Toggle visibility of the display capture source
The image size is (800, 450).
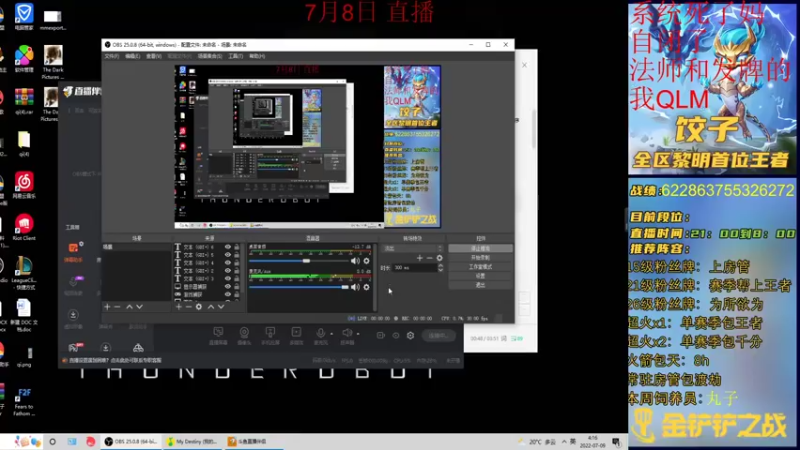(x=228, y=286)
